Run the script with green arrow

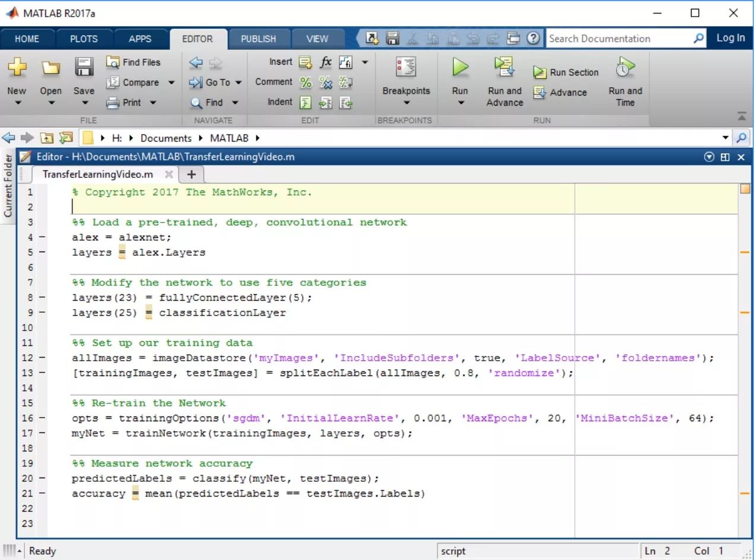pos(460,66)
